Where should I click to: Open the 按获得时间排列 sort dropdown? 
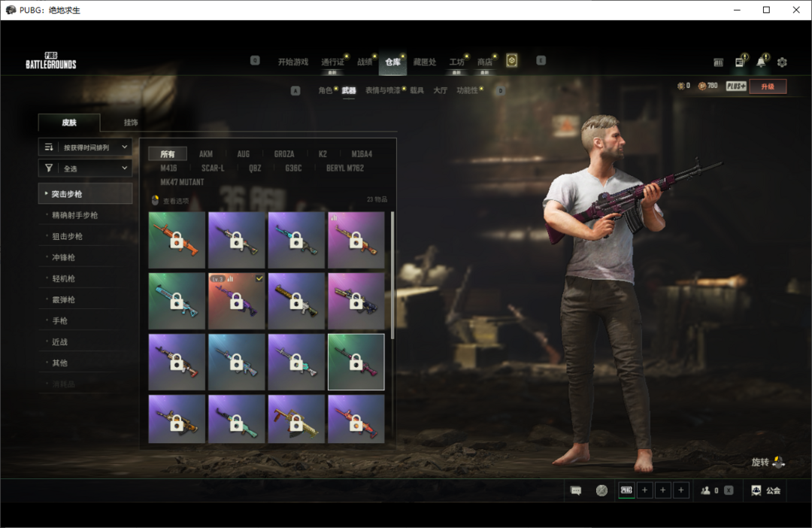pyautogui.click(x=85, y=147)
